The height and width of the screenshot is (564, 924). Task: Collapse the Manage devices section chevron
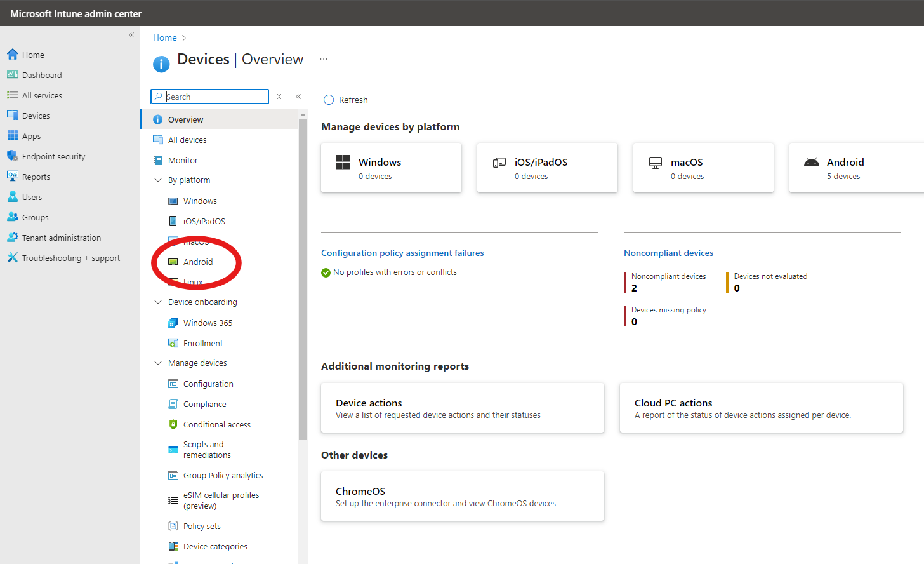(158, 363)
